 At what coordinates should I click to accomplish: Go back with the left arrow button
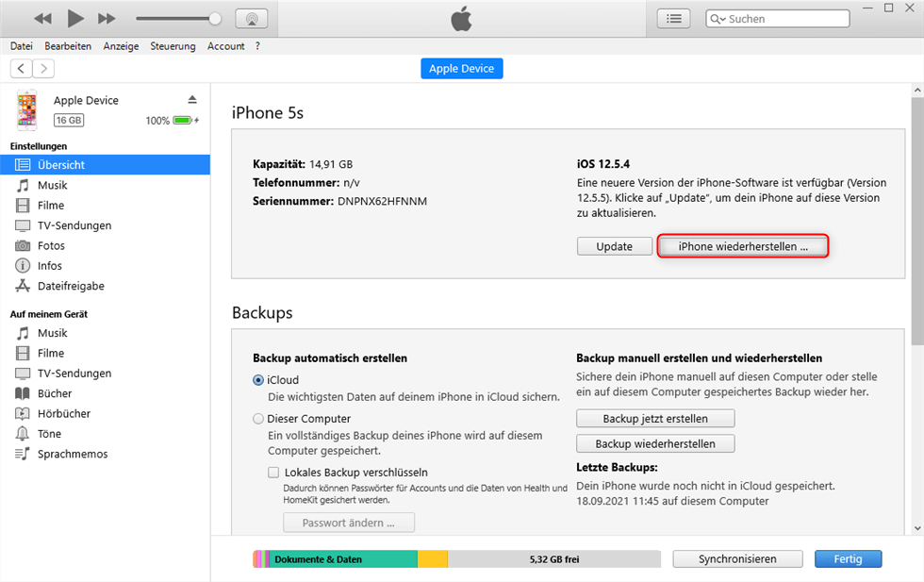tap(21, 69)
